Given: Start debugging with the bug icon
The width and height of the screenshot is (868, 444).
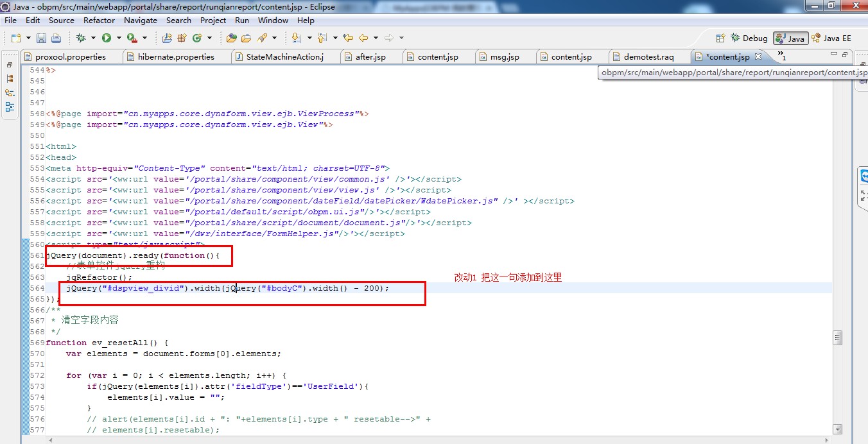Looking at the screenshot, I should pyautogui.click(x=81, y=38).
